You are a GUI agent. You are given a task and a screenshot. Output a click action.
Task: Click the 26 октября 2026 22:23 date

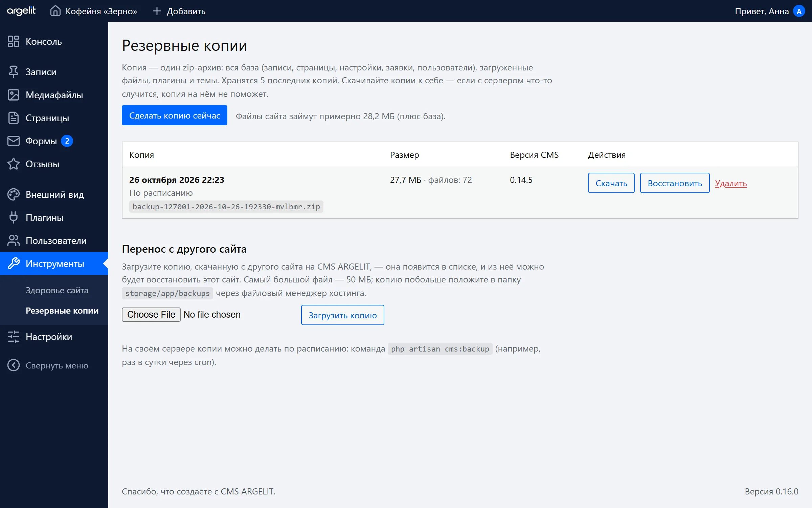(177, 180)
